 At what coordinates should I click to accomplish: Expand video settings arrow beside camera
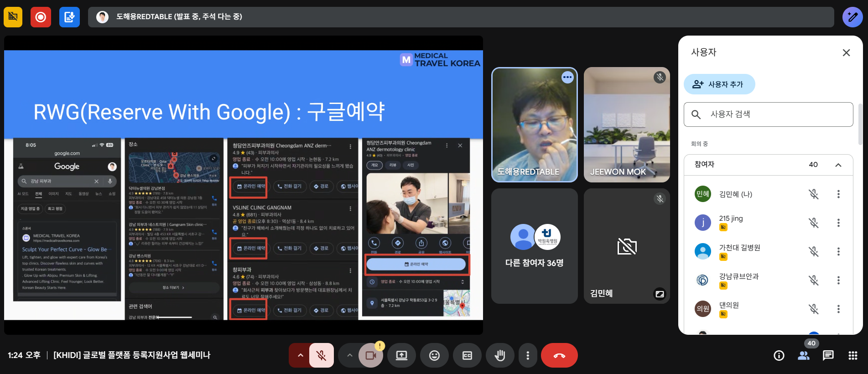pos(349,355)
